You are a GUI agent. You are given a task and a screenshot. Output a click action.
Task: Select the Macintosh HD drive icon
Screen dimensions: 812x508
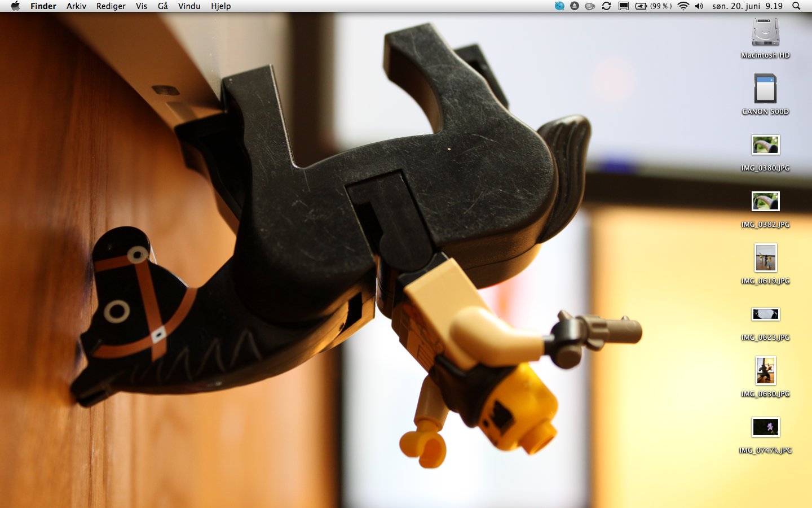(x=765, y=32)
